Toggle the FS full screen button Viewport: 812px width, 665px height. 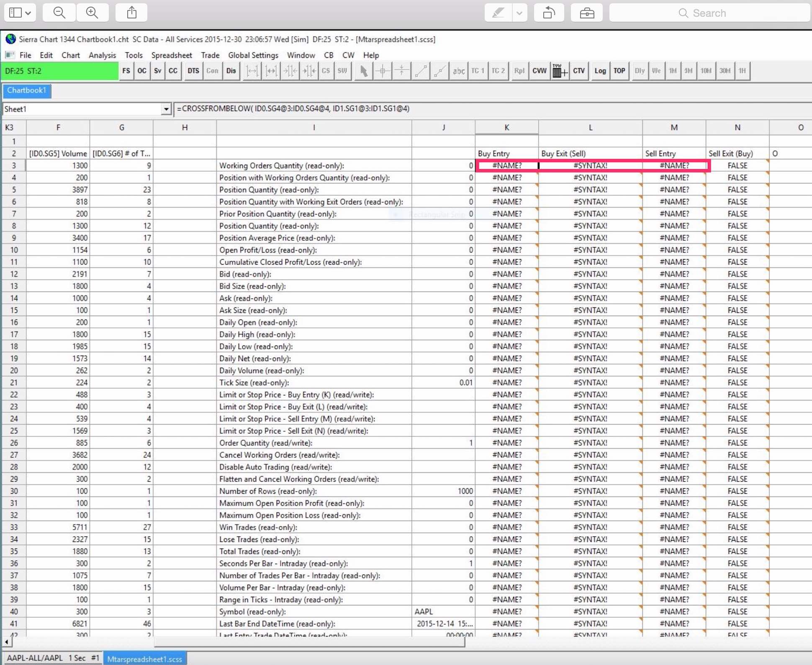tap(126, 71)
